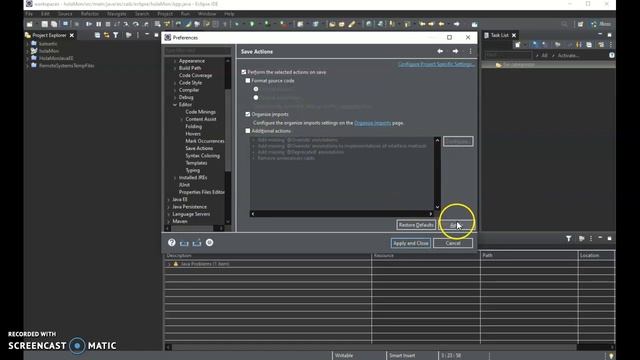Click the Restore Defaults button
The image size is (640, 360).
[416, 225]
